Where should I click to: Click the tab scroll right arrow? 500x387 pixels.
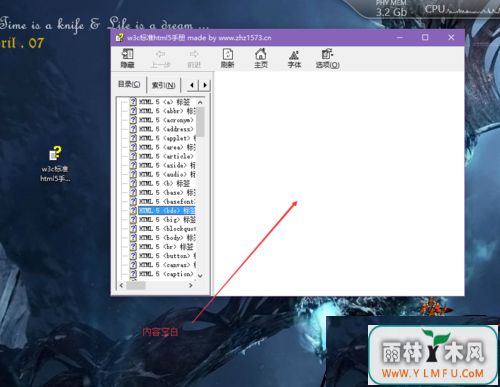[x=205, y=85]
